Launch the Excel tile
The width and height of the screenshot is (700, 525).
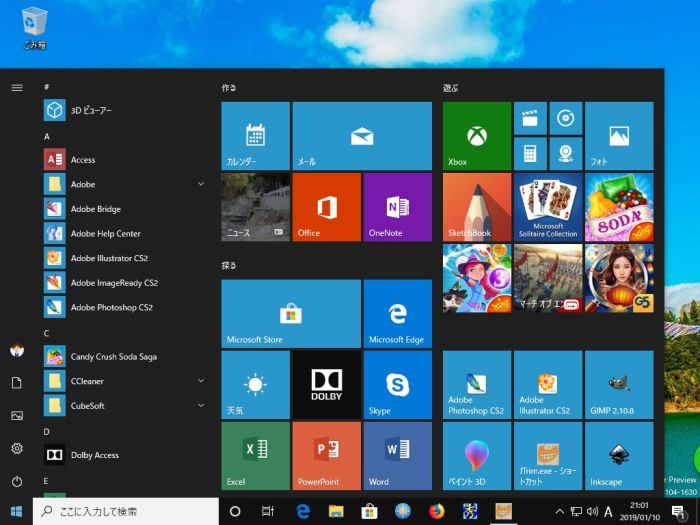point(255,455)
